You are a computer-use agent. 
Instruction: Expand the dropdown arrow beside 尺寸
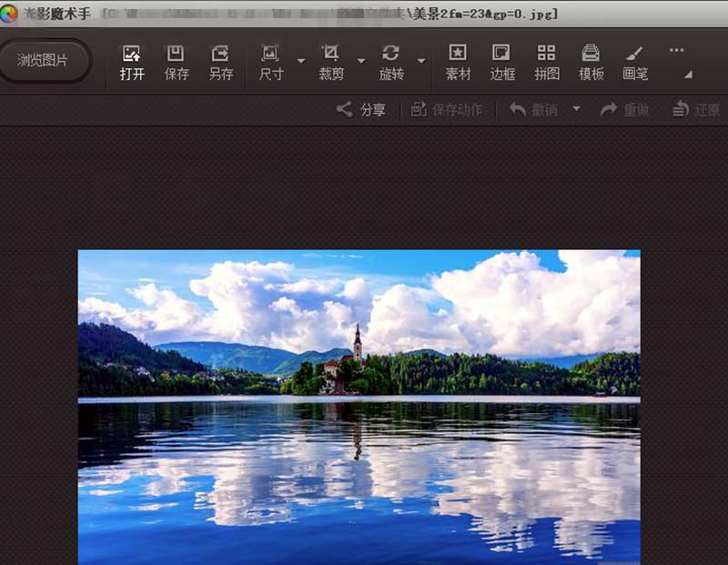point(301,61)
